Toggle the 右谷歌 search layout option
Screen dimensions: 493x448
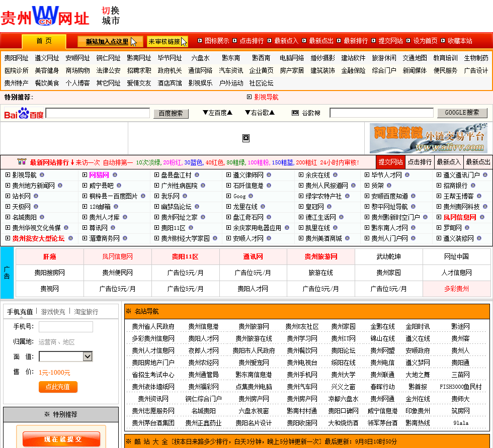[x=260, y=113]
